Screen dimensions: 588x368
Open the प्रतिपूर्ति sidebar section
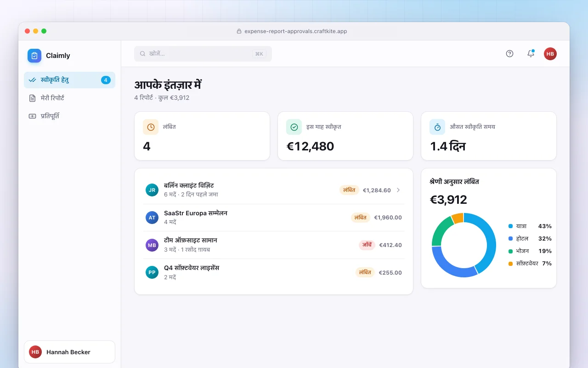tap(69, 116)
